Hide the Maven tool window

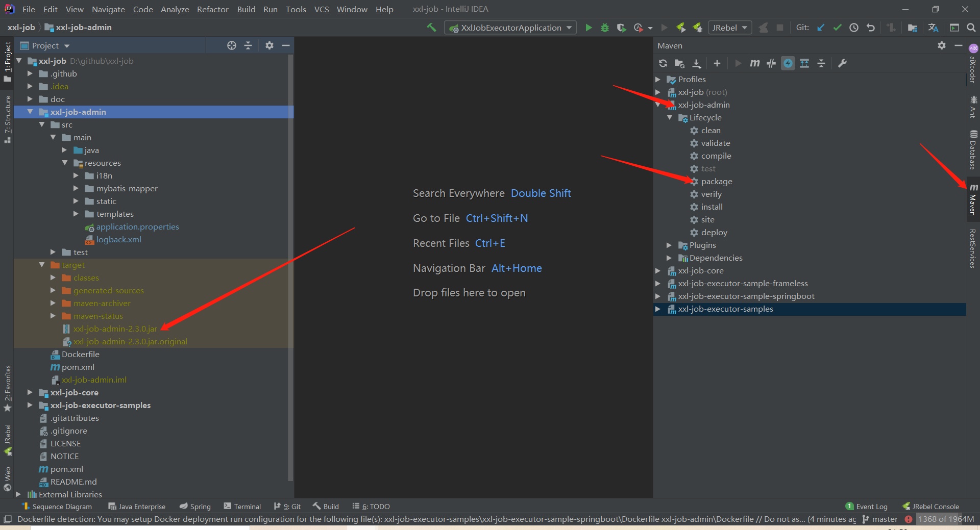pos(959,45)
